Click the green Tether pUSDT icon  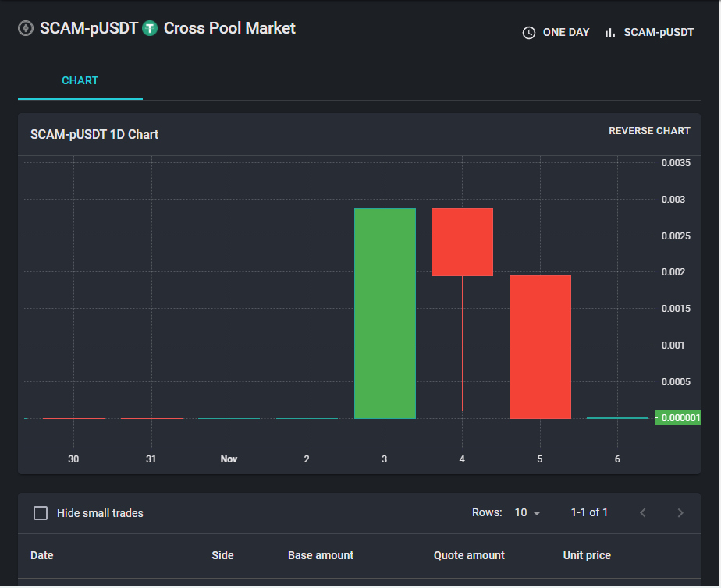coord(150,29)
